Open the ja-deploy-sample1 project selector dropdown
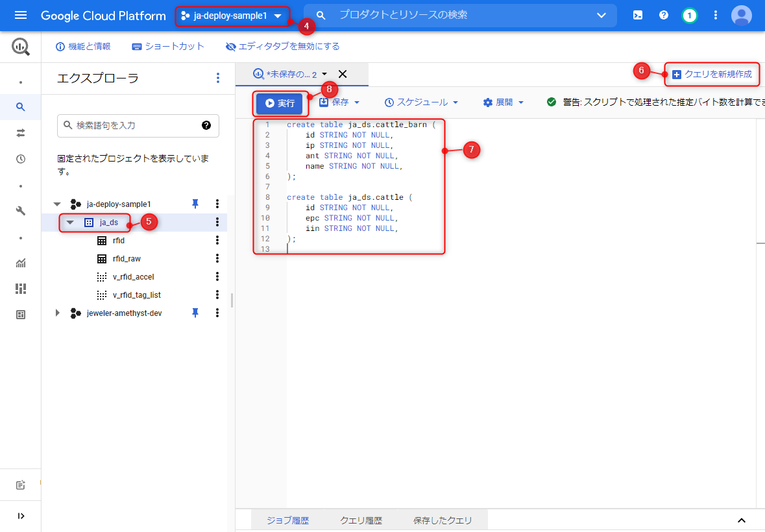This screenshot has height=532, width=765. (x=232, y=16)
